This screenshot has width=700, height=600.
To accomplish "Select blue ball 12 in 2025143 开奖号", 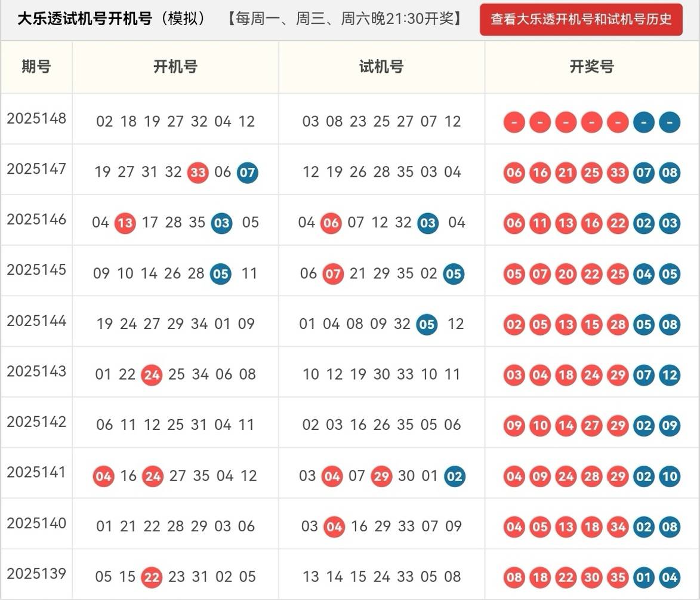I will 670,375.
